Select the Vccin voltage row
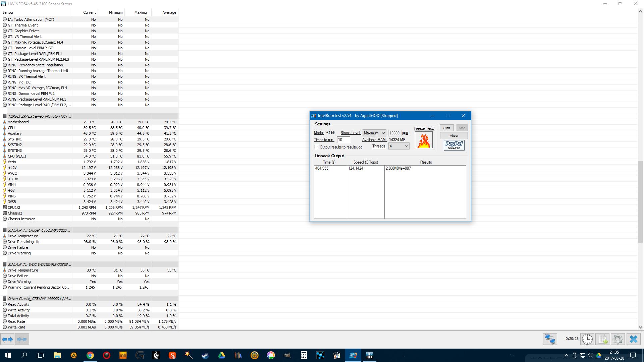Viewport: 644px width, 362px height. 90,162
